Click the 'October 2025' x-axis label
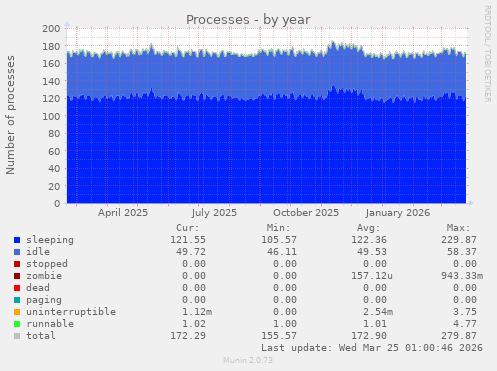Viewport: 497px width, 371px height. point(306,213)
